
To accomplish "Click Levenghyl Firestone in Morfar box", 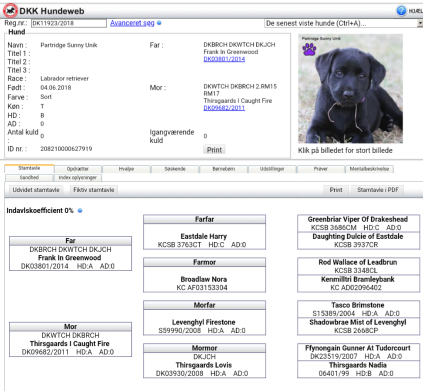I will (204, 322).
